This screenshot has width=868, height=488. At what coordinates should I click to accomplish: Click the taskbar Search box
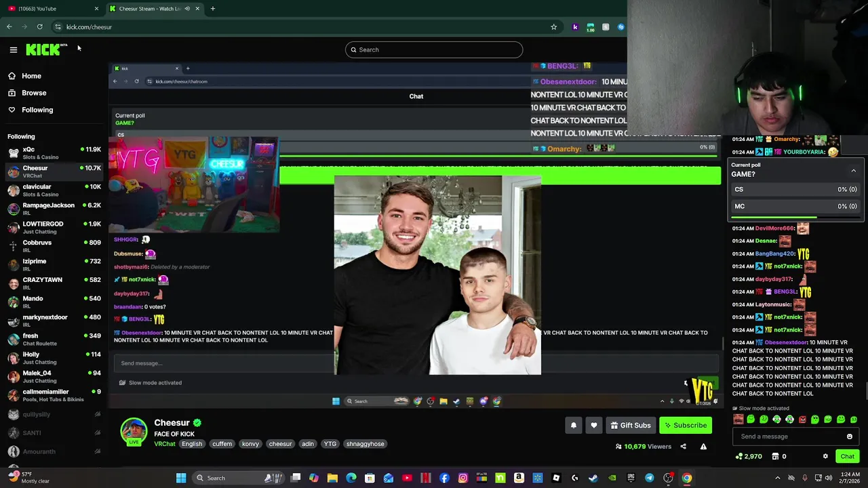click(239, 479)
